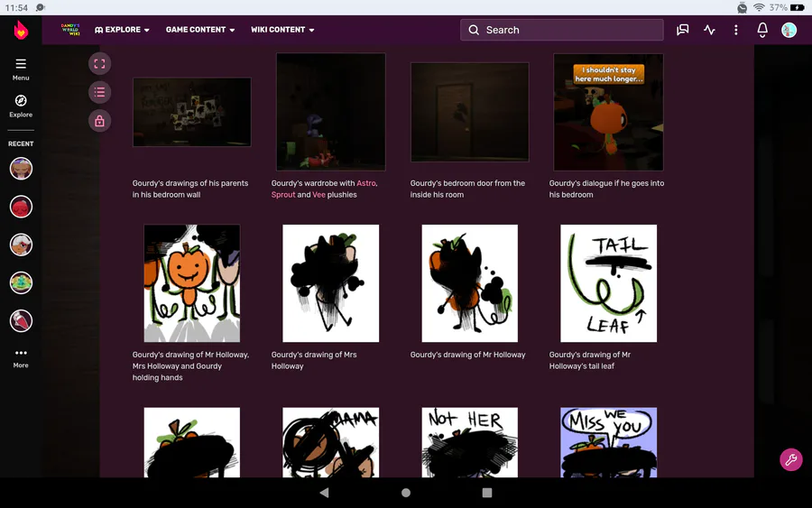Open the scribbled 'MAMA' drawing thumbnail
The image size is (812, 508).
click(331, 442)
